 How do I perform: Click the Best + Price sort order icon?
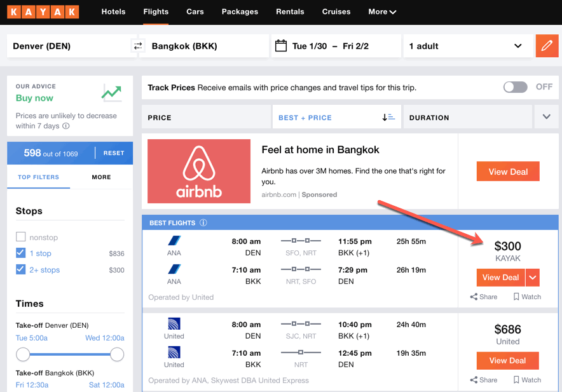tap(388, 118)
